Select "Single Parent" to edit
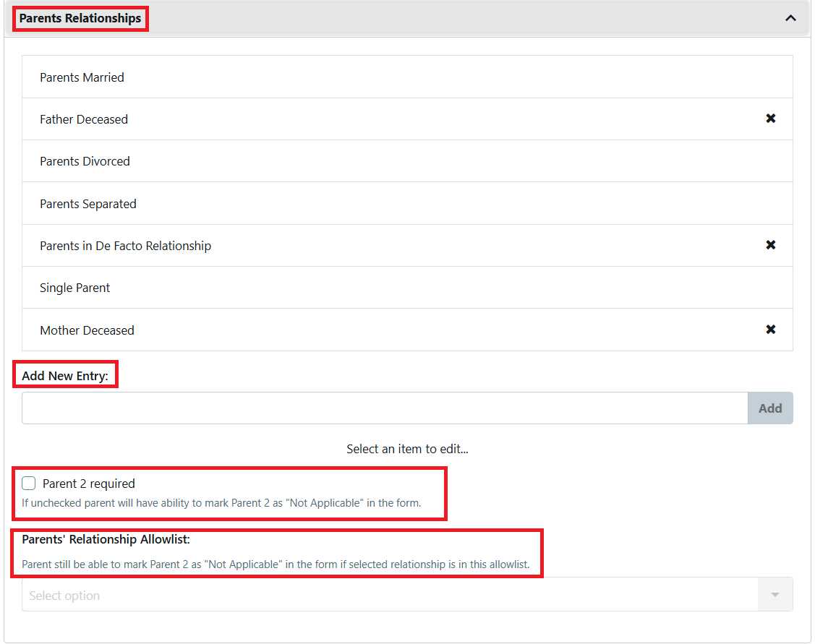Image resolution: width=815 pixels, height=644 pixels. tap(74, 287)
